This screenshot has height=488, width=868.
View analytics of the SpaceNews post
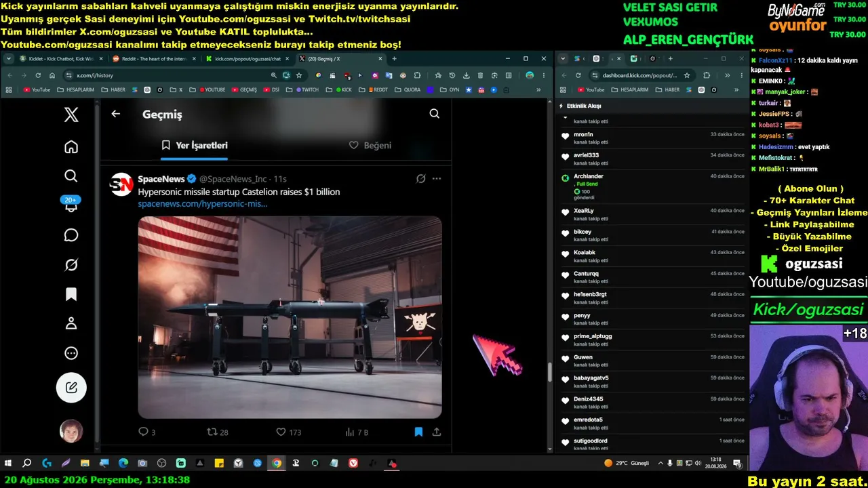[357, 432]
